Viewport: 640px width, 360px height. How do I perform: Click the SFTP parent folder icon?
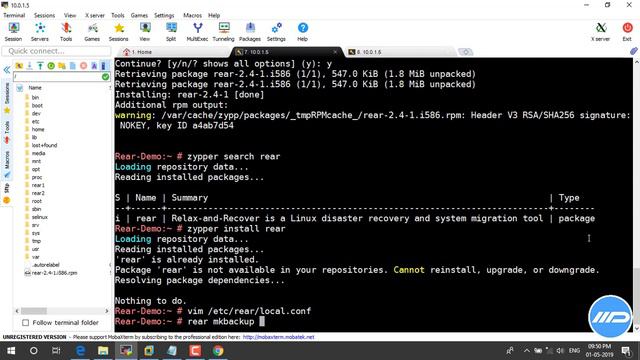point(19,66)
